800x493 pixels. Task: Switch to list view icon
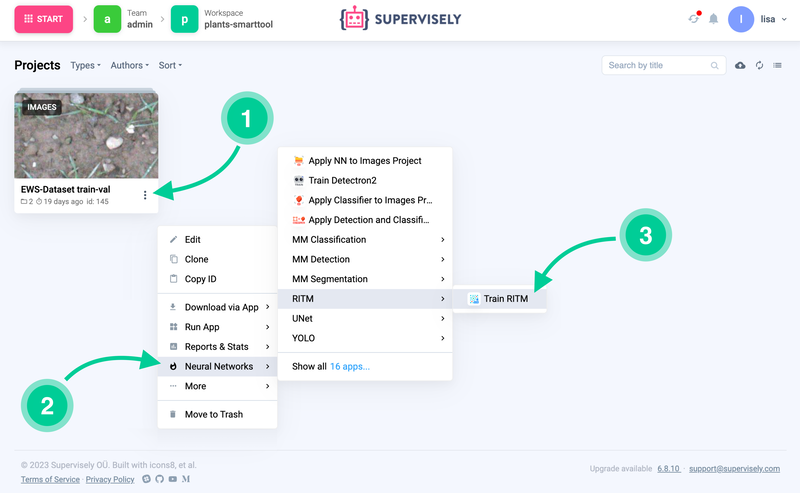point(778,65)
